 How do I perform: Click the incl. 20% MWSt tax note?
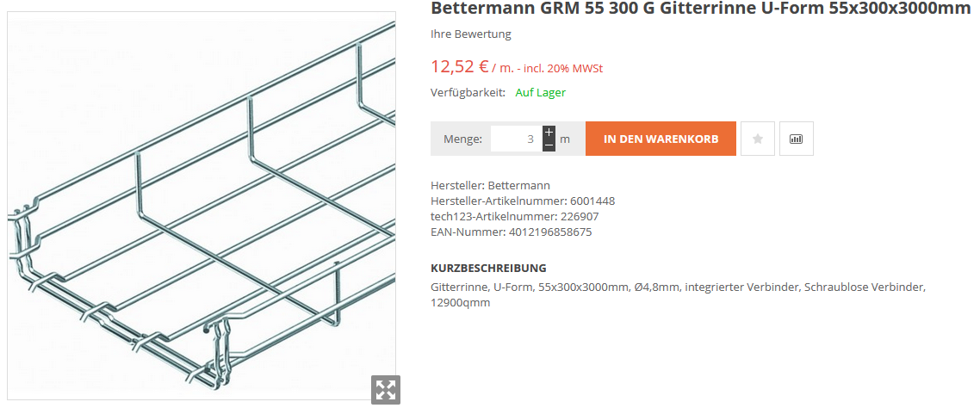[x=564, y=68]
